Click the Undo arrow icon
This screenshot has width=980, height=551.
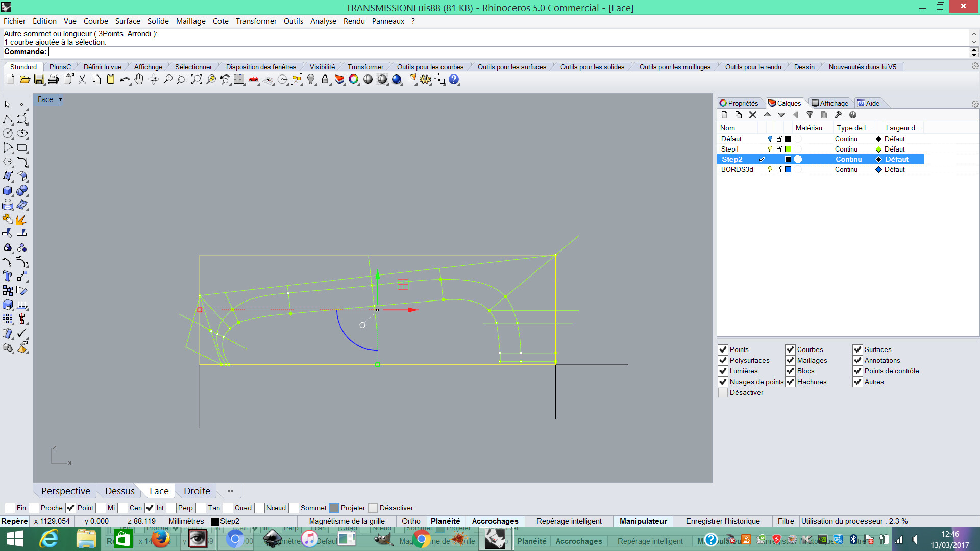click(x=124, y=80)
